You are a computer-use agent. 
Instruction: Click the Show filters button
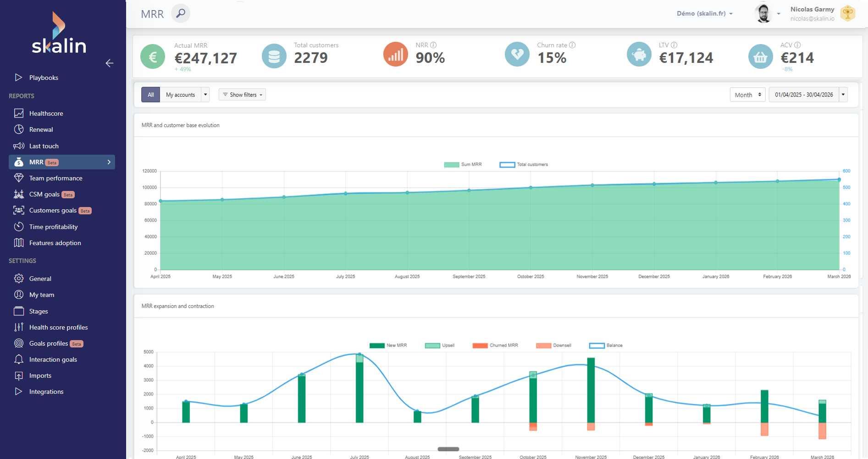242,95
